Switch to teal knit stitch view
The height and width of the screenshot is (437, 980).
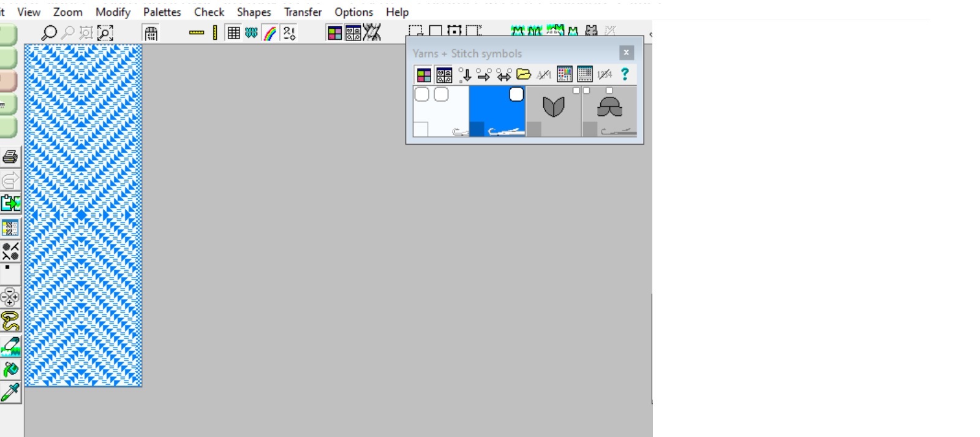[251, 33]
